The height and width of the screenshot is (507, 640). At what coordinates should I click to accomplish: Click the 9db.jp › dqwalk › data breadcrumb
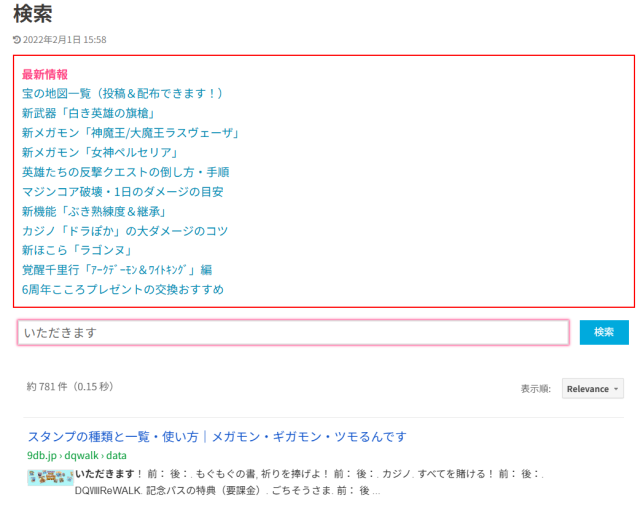coord(77,455)
